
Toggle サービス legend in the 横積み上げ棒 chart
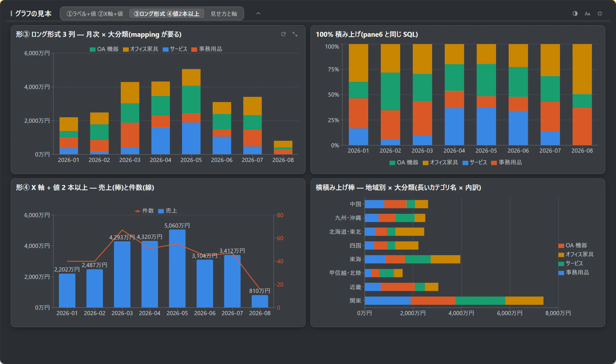tap(571, 264)
